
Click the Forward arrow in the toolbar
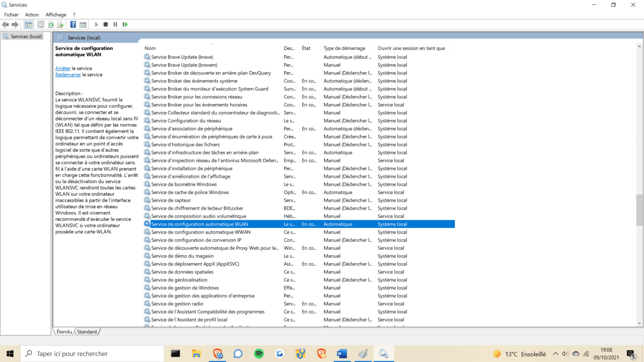[15, 25]
